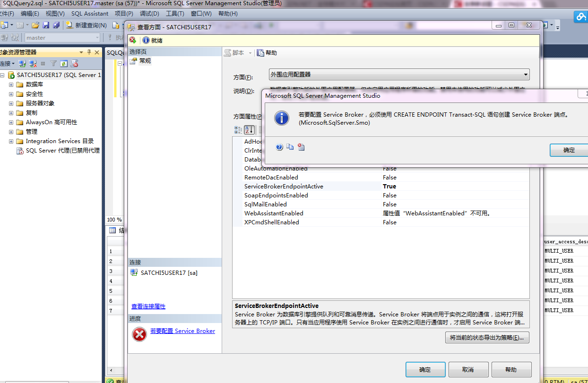Pin the Object Explorer panel

click(x=89, y=52)
